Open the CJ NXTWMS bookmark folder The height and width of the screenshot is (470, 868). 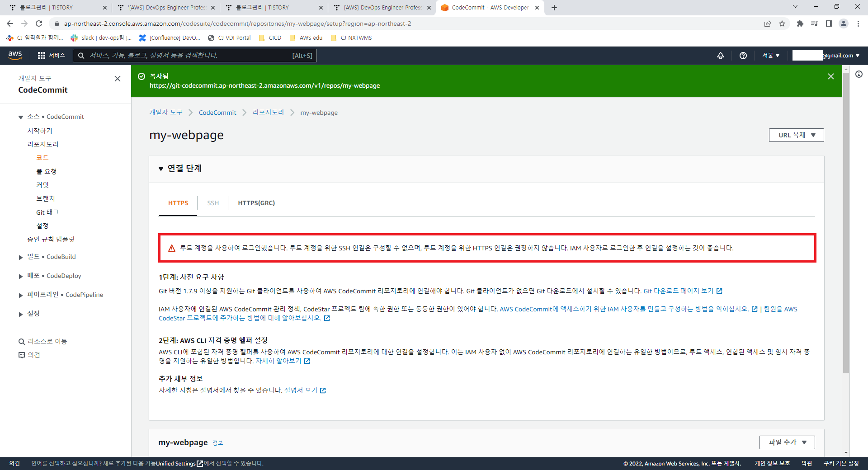[x=351, y=38]
